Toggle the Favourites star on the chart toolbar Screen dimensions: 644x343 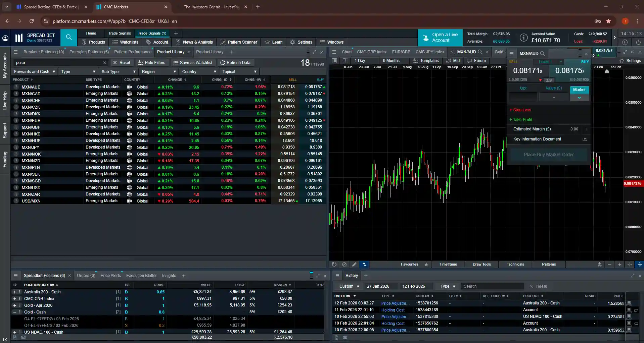(x=425, y=265)
